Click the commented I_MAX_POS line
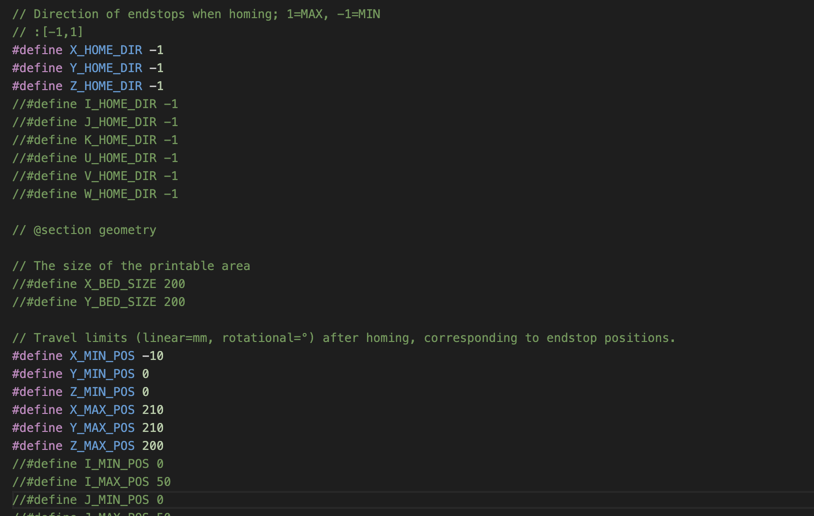 click(x=91, y=482)
